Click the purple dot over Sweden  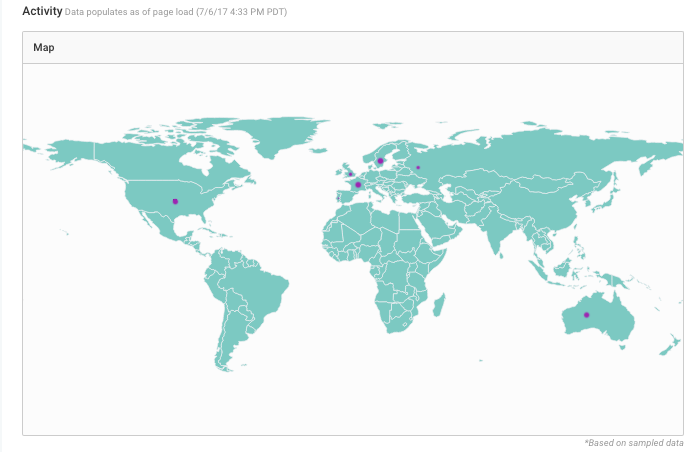tap(380, 161)
